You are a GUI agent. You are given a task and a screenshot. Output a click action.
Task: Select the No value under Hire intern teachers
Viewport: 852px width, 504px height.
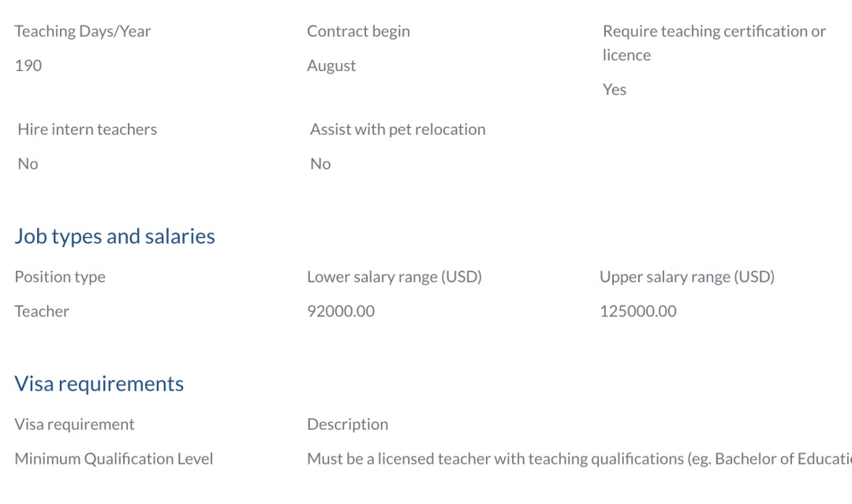(x=28, y=164)
